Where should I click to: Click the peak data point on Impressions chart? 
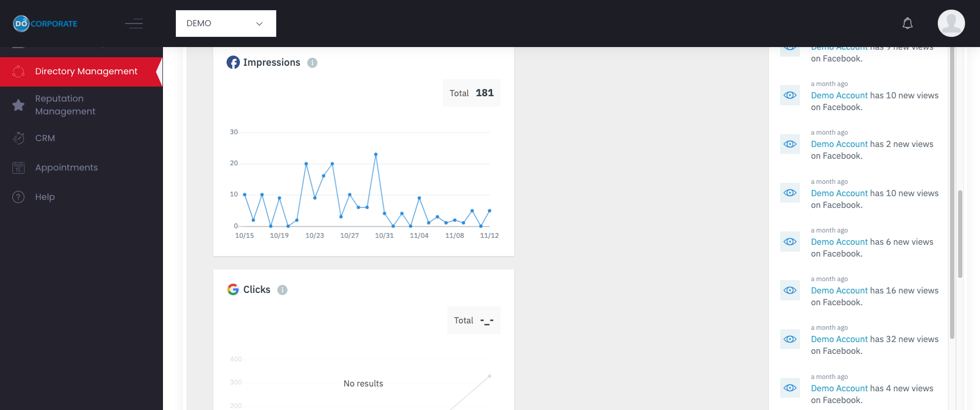tap(376, 154)
